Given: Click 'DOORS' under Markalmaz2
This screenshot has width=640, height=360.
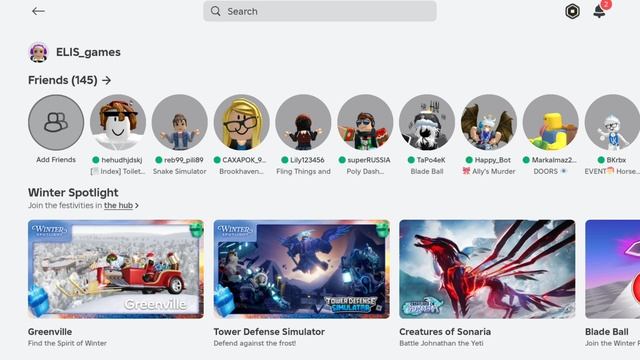Looking at the screenshot, I should (545, 171).
